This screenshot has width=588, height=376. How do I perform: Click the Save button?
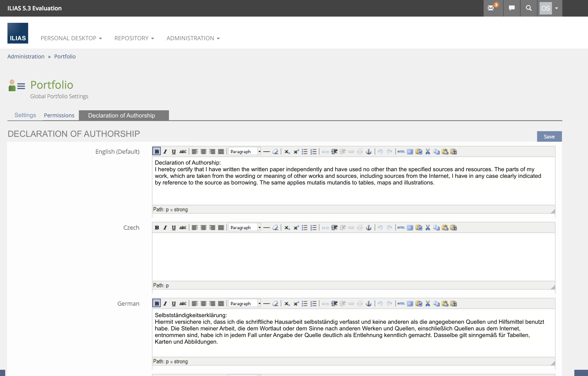tap(549, 137)
